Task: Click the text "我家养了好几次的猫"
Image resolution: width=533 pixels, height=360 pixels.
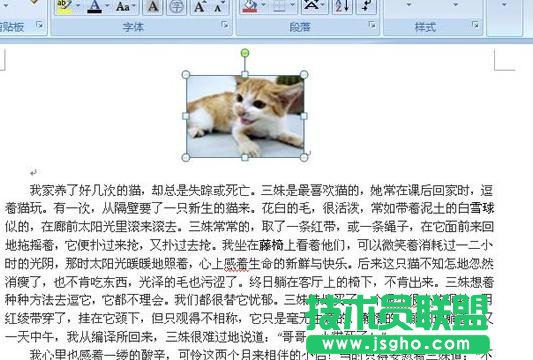Action: (x=86, y=190)
